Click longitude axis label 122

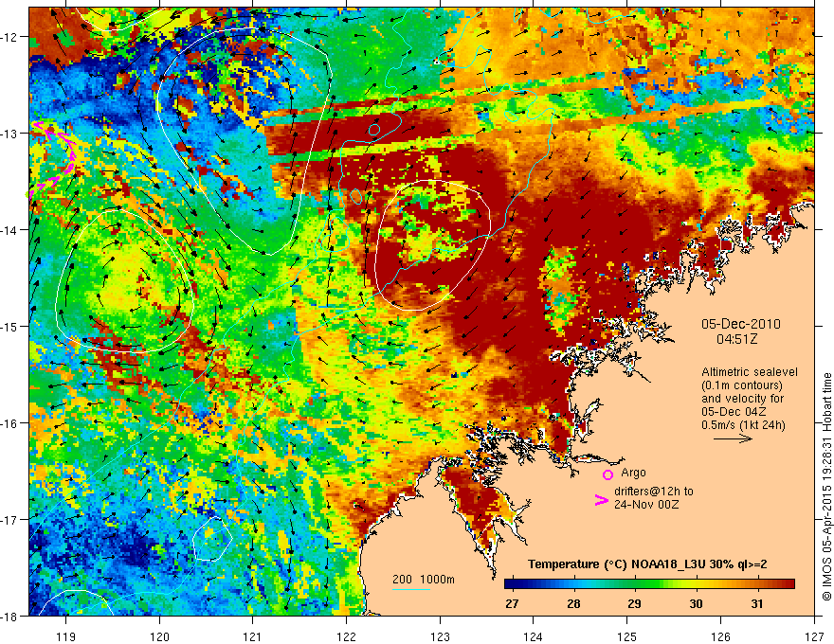[346, 636]
